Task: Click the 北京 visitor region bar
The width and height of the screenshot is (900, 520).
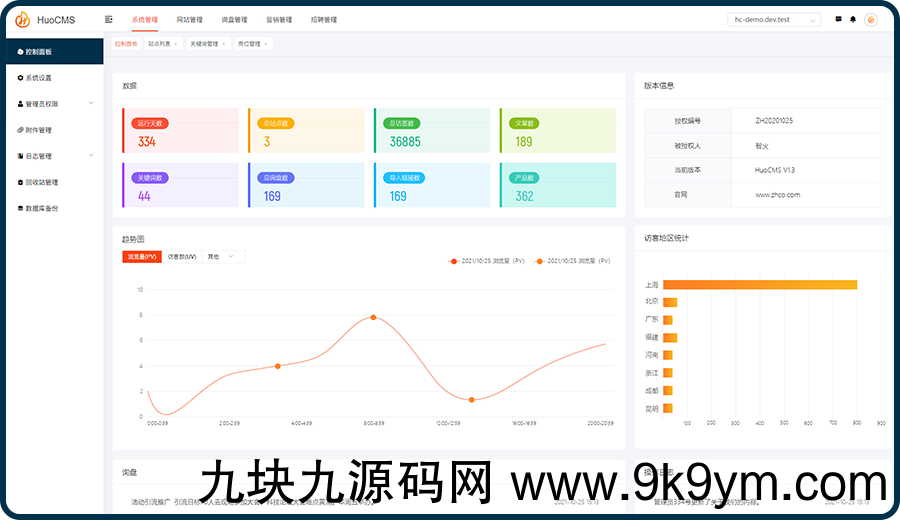Action: 670,302
